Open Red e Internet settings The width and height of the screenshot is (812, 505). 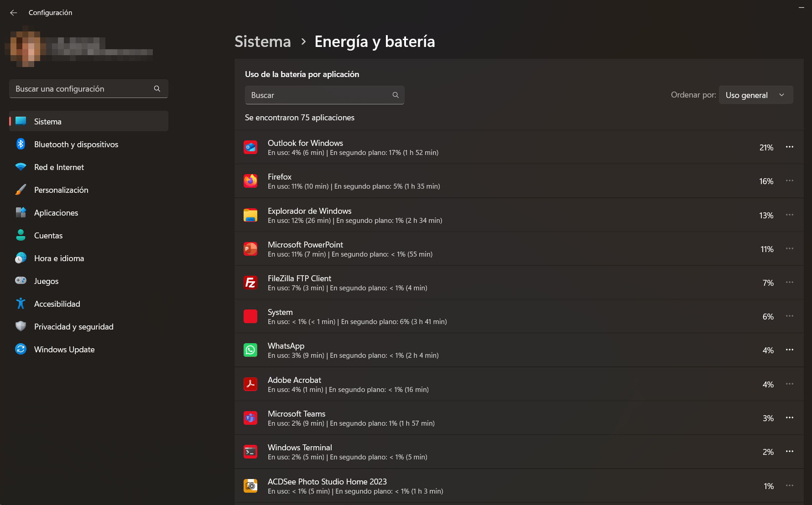[x=88, y=167]
